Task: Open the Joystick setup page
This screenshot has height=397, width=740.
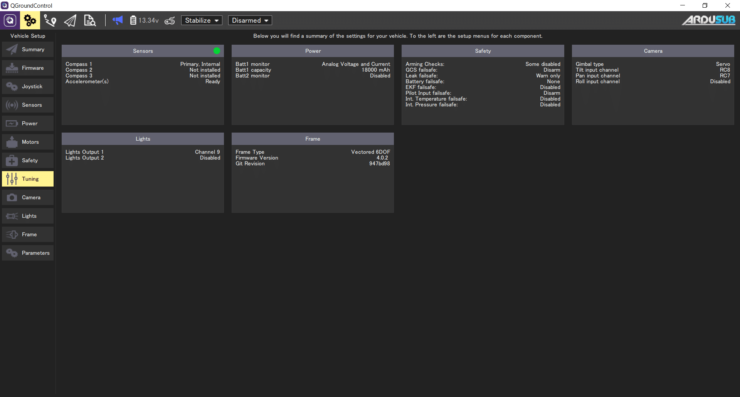Action: 28,86
